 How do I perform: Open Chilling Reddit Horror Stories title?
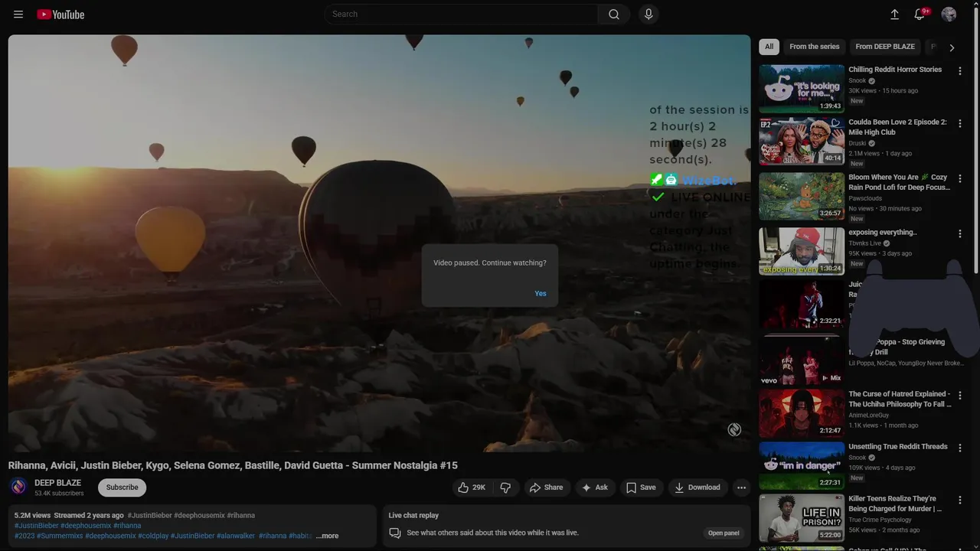click(x=895, y=70)
